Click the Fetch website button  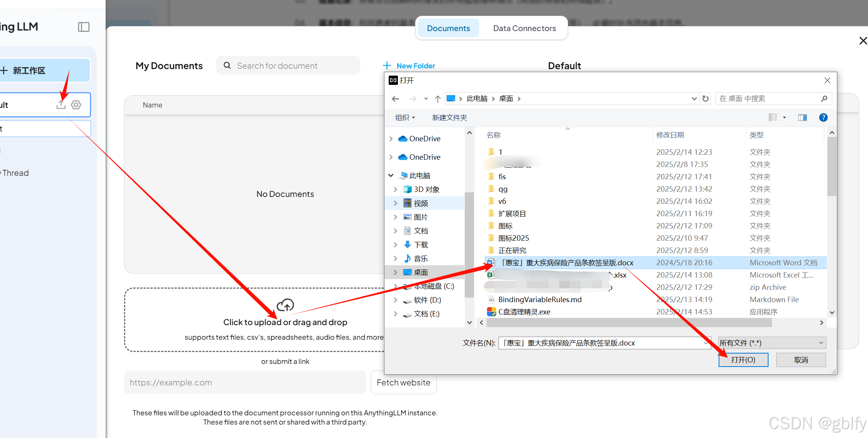pyautogui.click(x=403, y=382)
